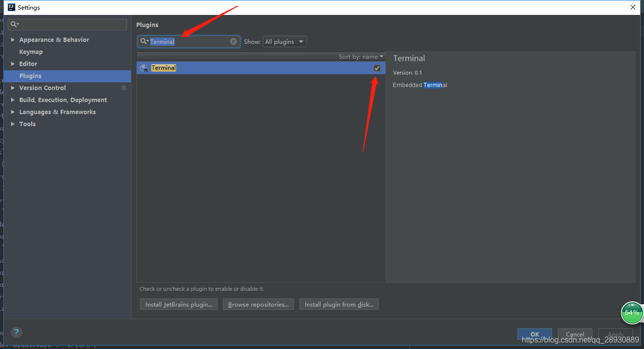Expand the Version Control section
Screen dimensions: 644x349
(13, 88)
